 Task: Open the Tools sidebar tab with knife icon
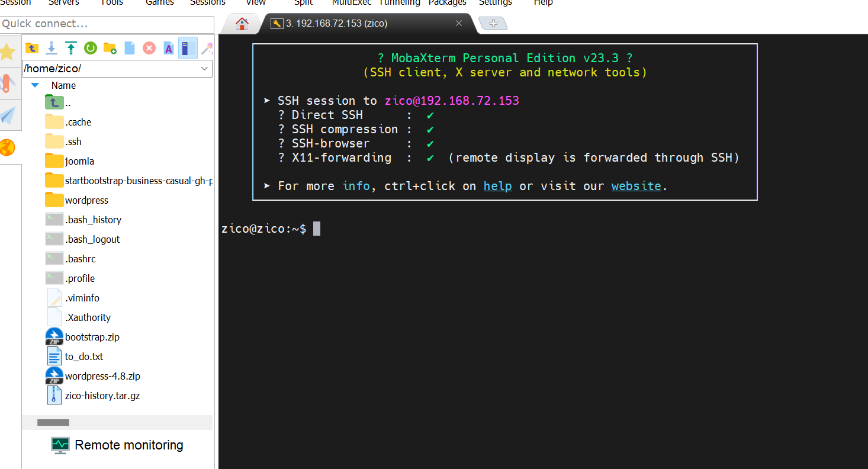click(x=7, y=83)
